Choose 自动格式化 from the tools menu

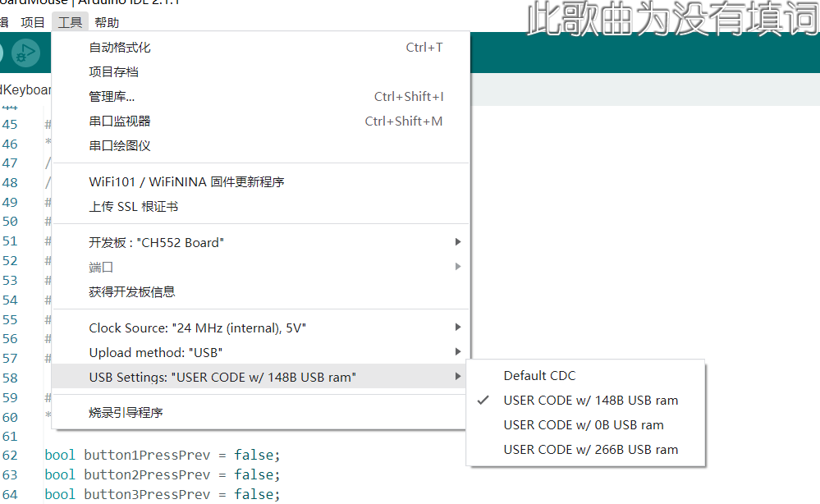pos(260,48)
